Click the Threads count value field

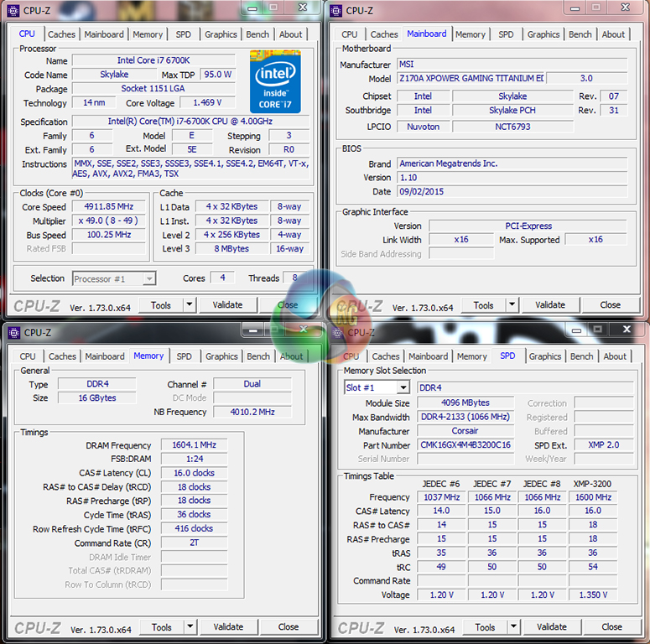pyautogui.click(x=294, y=278)
